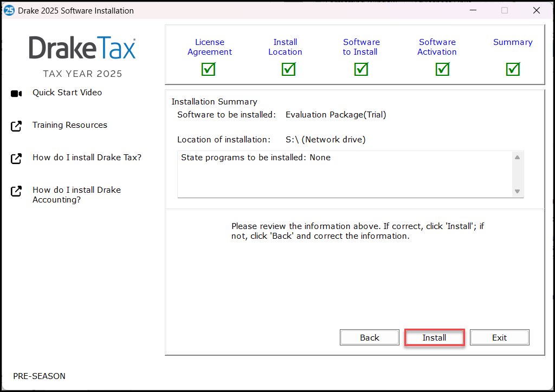Click the Install button
Image resolution: width=555 pixels, height=392 pixels.
(x=434, y=337)
